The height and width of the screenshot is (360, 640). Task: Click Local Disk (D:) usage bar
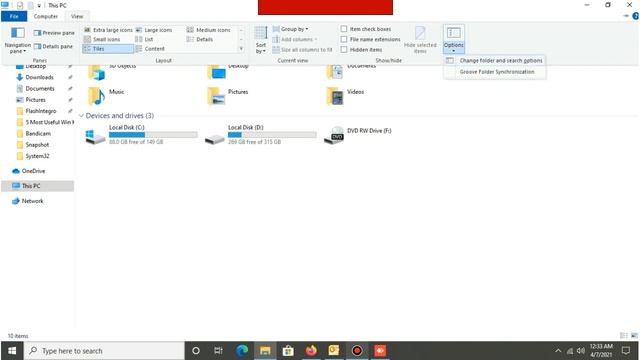(x=272, y=135)
